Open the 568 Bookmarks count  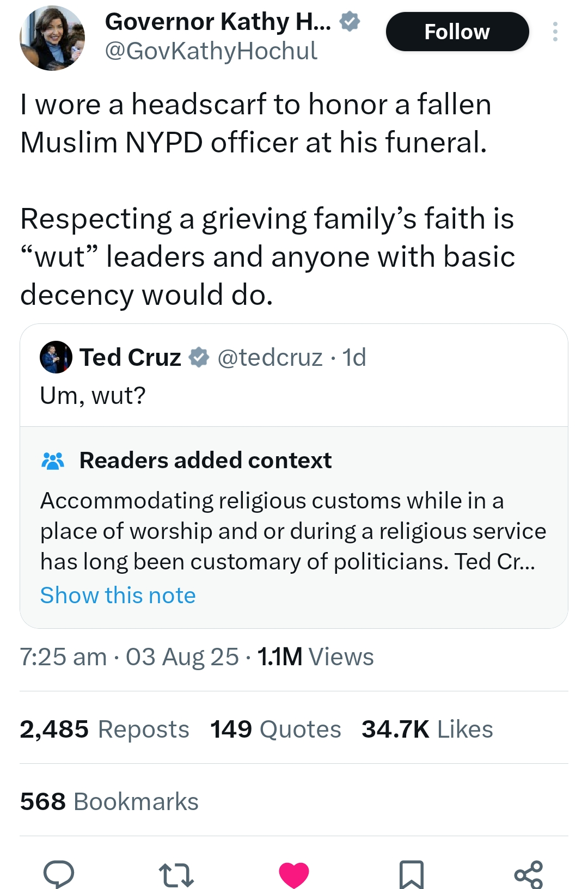click(x=109, y=802)
